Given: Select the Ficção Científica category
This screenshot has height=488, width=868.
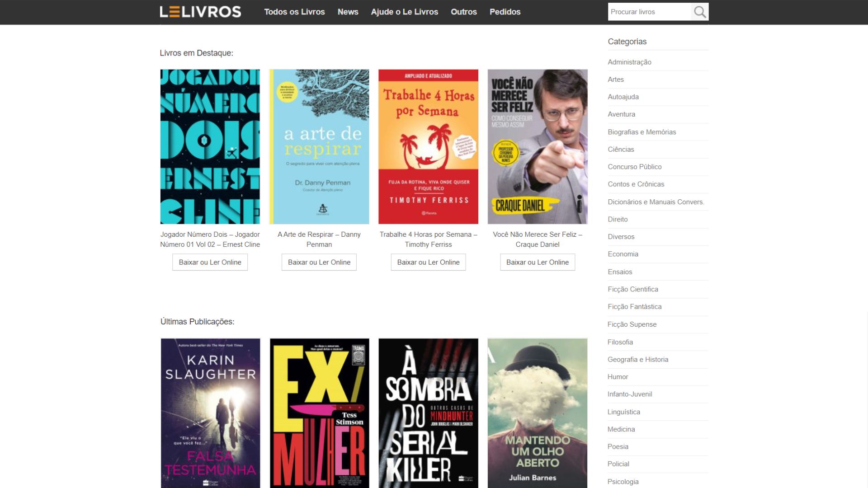Looking at the screenshot, I should pyautogui.click(x=633, y=289).
